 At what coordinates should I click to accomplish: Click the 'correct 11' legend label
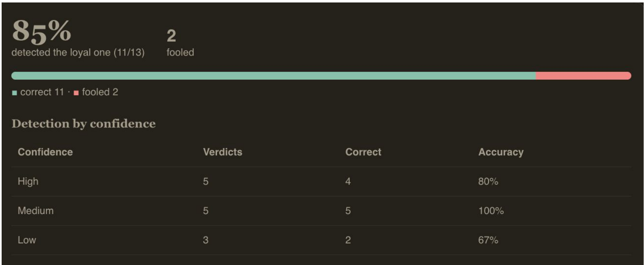pyautogui.click(x=42, y=92)
